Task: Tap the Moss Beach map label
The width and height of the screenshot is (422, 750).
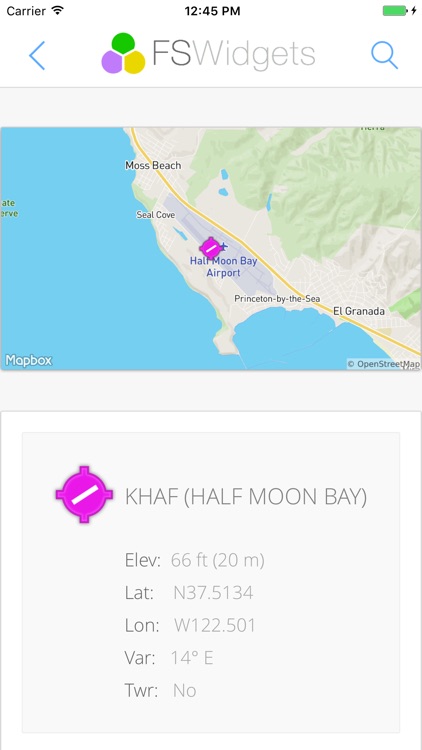Action: pos(153,165)
